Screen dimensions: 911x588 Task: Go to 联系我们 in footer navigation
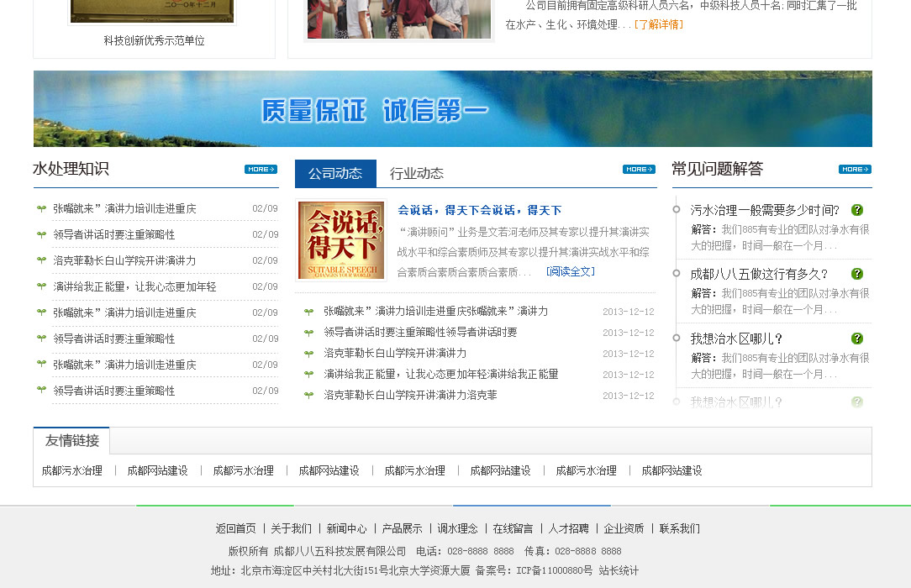coord(679,529)
